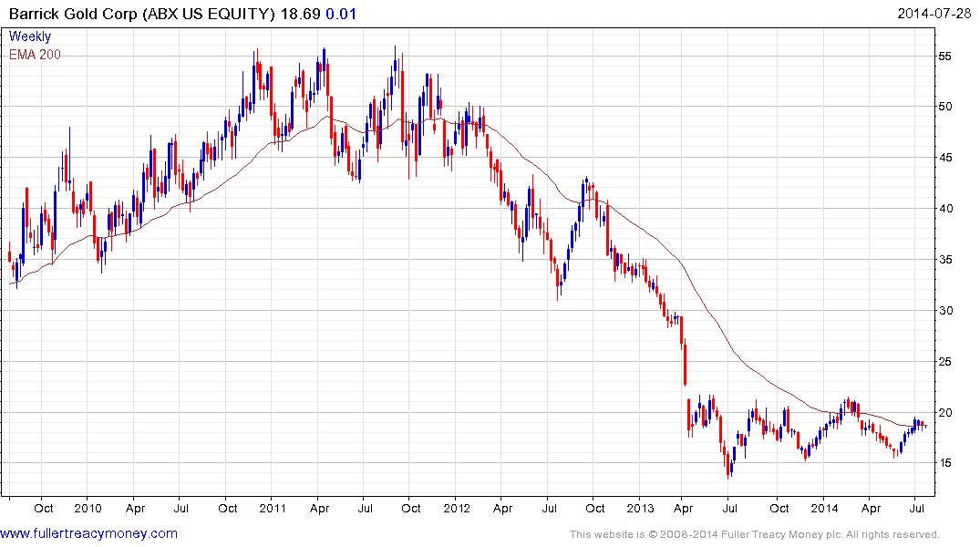Click the 2010 year label on time axis
The height and width of the screenshot is (547, 980).
click(x=88, y=508)
